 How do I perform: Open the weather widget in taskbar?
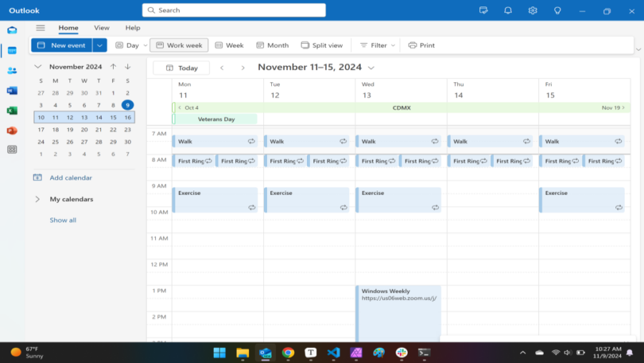tap(27, 353)
